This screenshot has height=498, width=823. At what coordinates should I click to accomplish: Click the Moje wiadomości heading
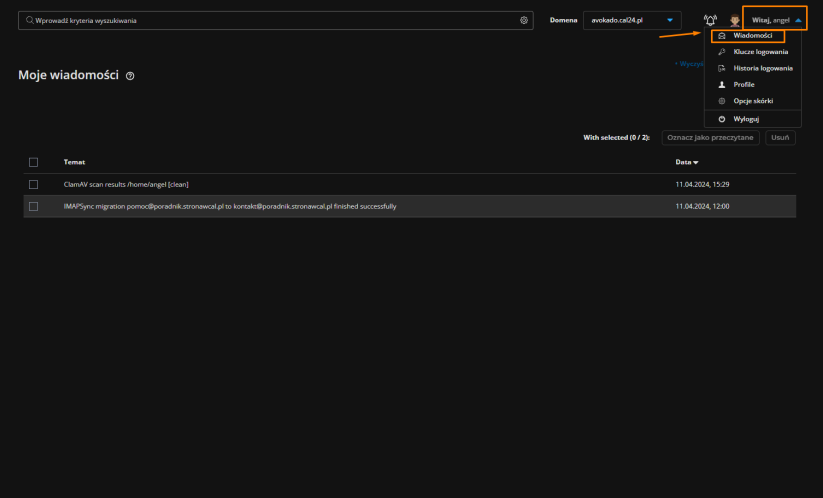click(68, 75)
